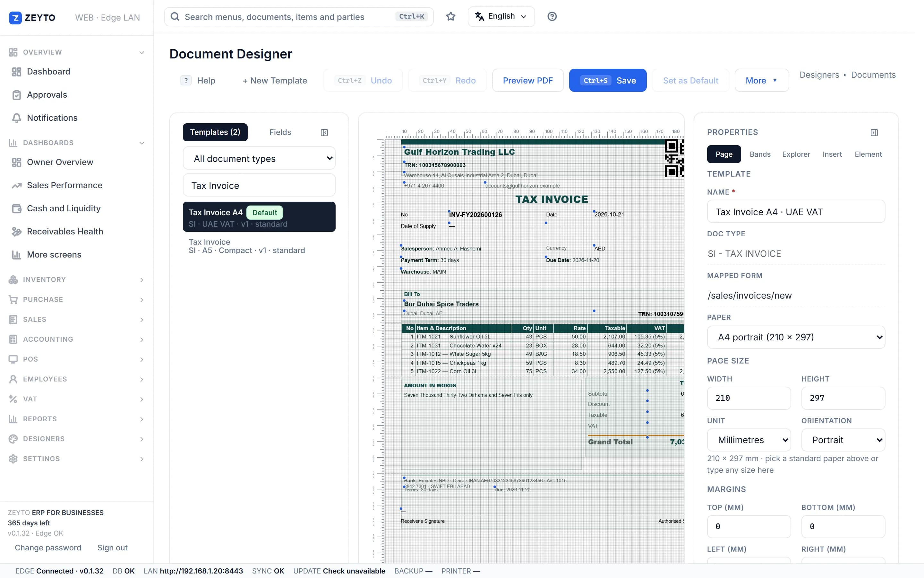Open Owner Overview dashboard

coord(60,162)
